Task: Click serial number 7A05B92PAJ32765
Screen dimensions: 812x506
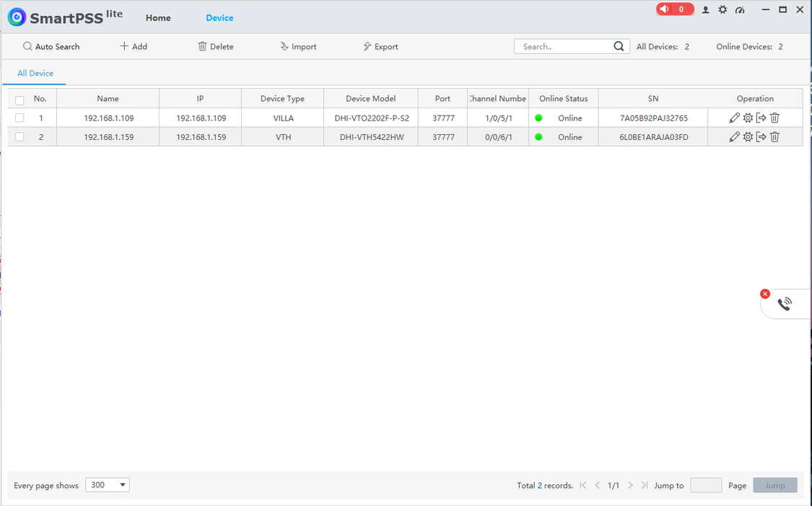Action: point(653,118)
